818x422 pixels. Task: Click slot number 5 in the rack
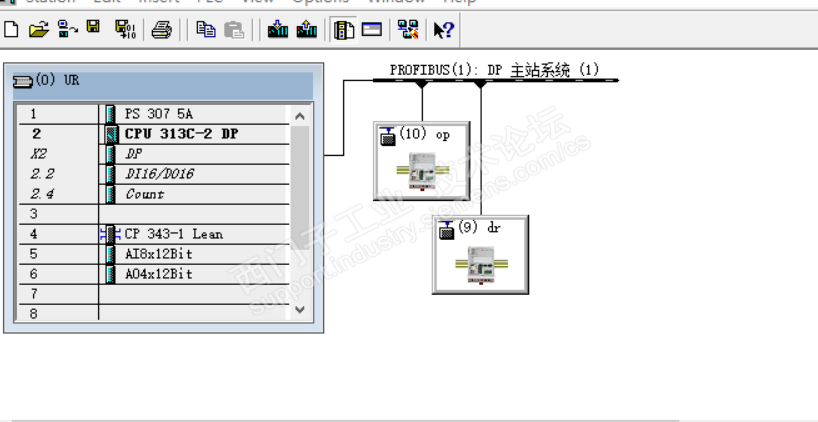(x=33, y=254)
